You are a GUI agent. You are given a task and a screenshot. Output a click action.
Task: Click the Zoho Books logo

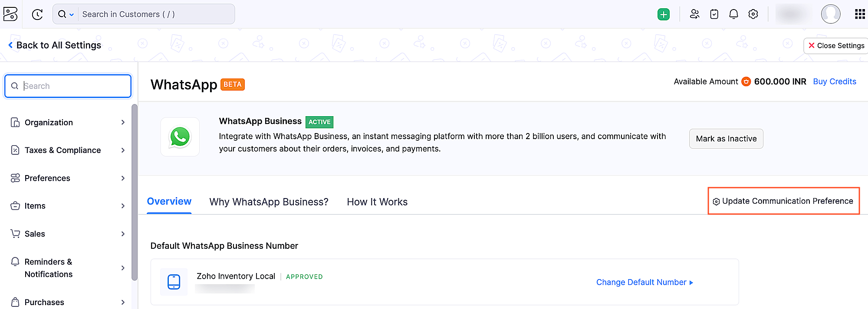click(x=10, y=14)
